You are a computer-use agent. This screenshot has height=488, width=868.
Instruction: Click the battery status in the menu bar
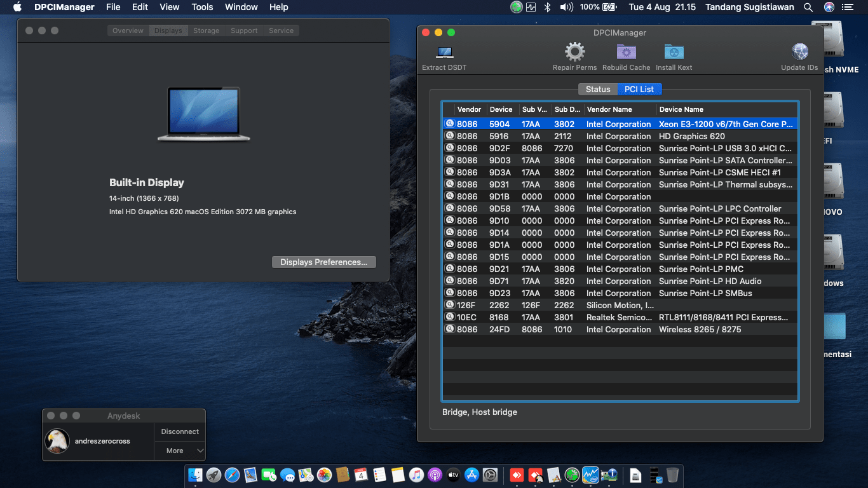[x=598, y=7]
